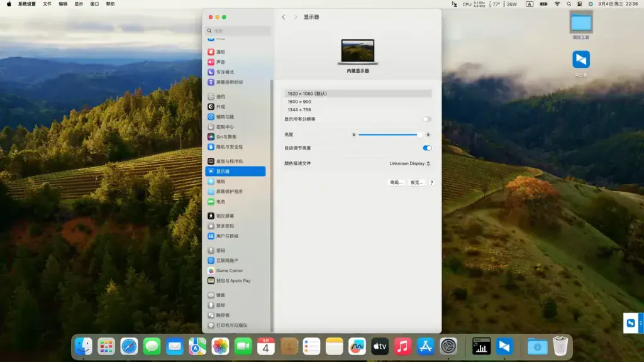Viewport: 644px width, 362px height.
Task: Open the 窗口 menu in menu bar
Action: (94, 4)
